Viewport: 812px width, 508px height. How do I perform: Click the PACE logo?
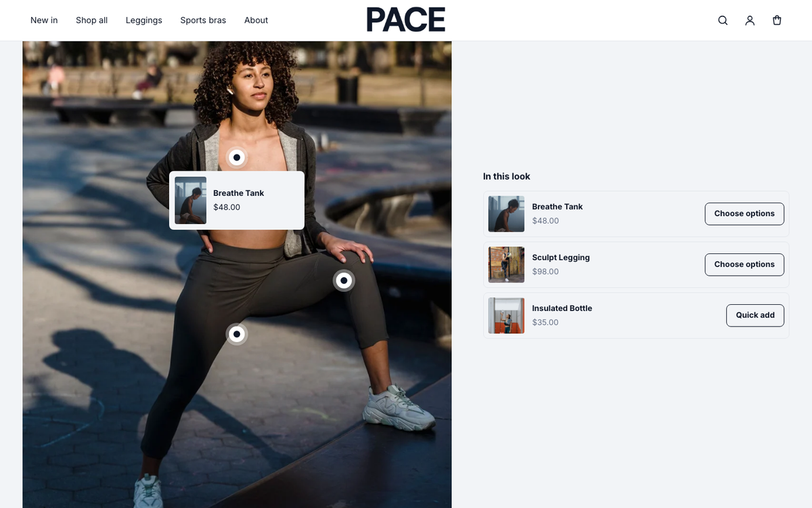pos(406,20)
